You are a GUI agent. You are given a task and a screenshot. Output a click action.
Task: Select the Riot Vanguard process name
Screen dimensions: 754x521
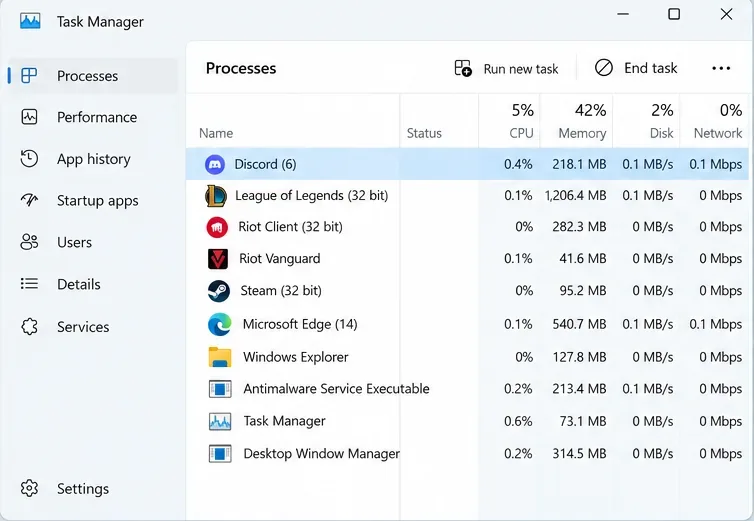pos(279,259)
